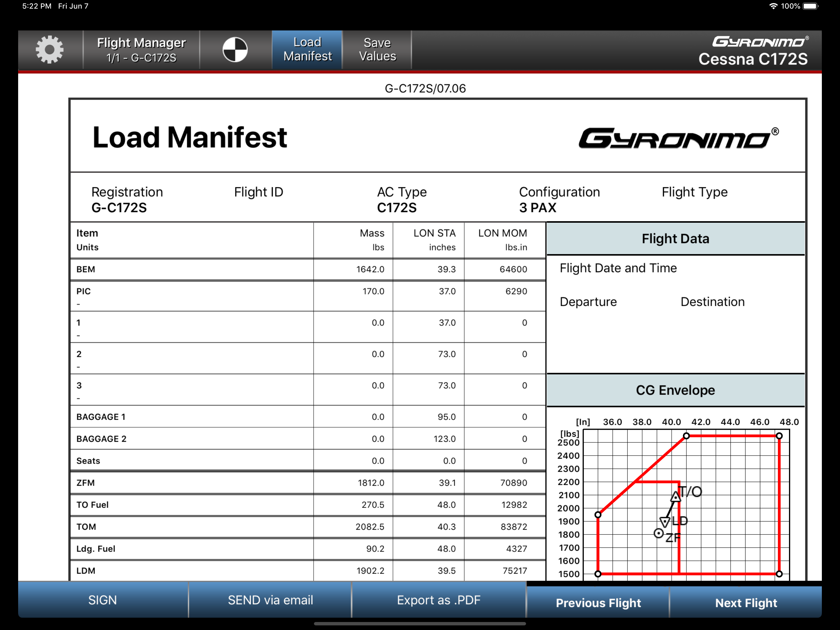This screenshot has width=840, height=630.
Task: Open settings with the gear icon
Action: tap(50, 50)
